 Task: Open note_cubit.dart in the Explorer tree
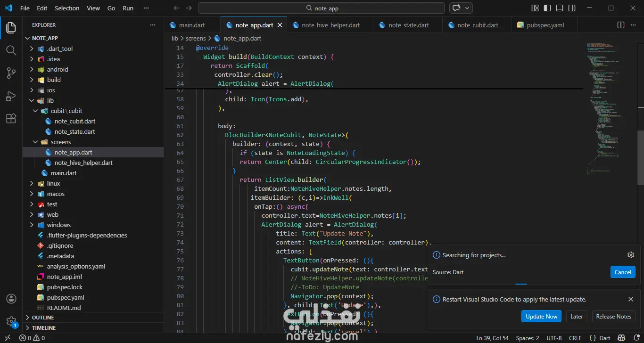point(74,121)
